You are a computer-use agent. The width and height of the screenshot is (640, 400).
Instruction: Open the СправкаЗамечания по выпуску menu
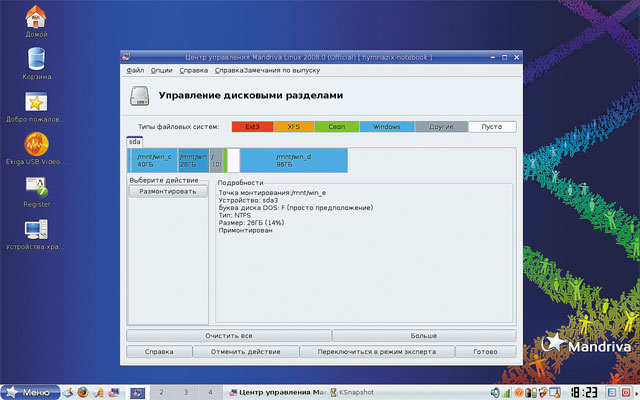click(x=267, y=71)
